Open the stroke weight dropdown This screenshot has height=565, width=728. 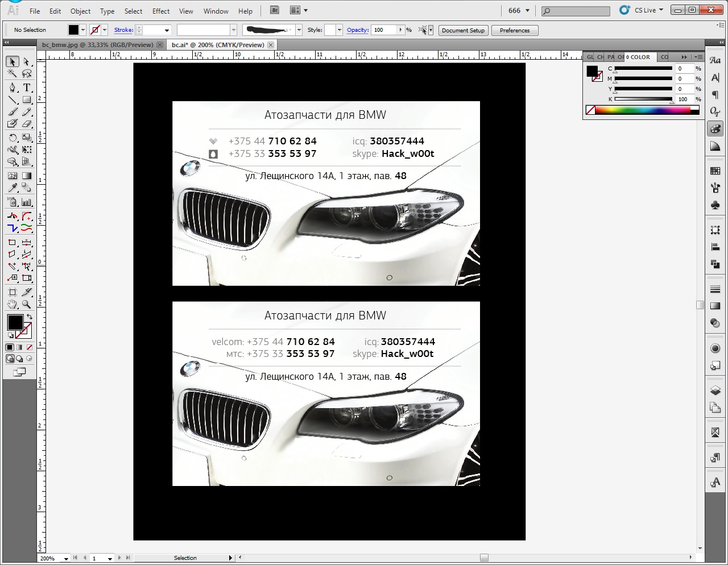(167, 30)
